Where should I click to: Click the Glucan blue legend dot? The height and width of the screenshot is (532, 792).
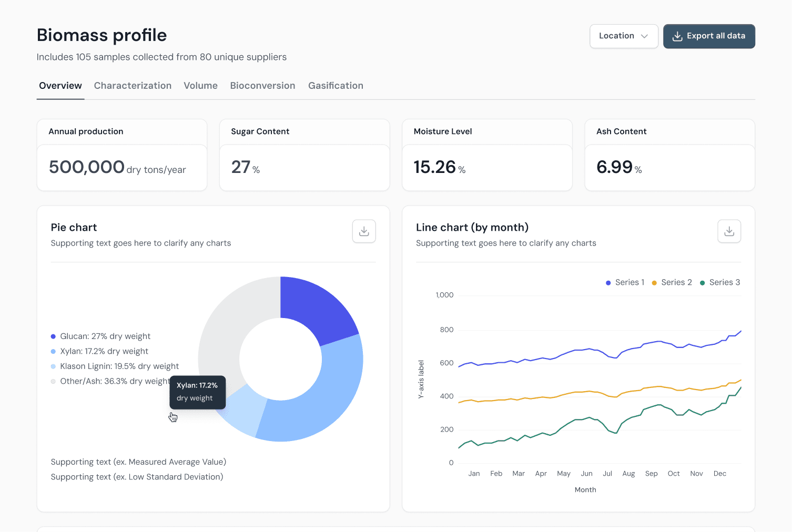(x=53, y=336)
